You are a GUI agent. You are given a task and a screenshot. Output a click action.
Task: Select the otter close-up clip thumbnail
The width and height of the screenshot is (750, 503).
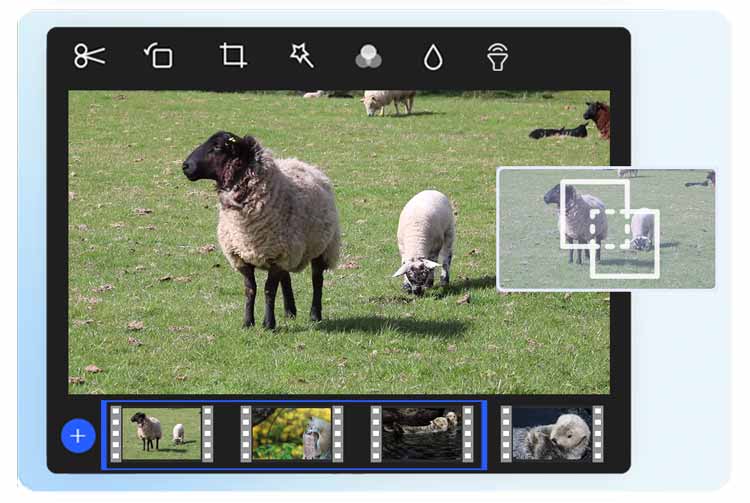[552, 434]
